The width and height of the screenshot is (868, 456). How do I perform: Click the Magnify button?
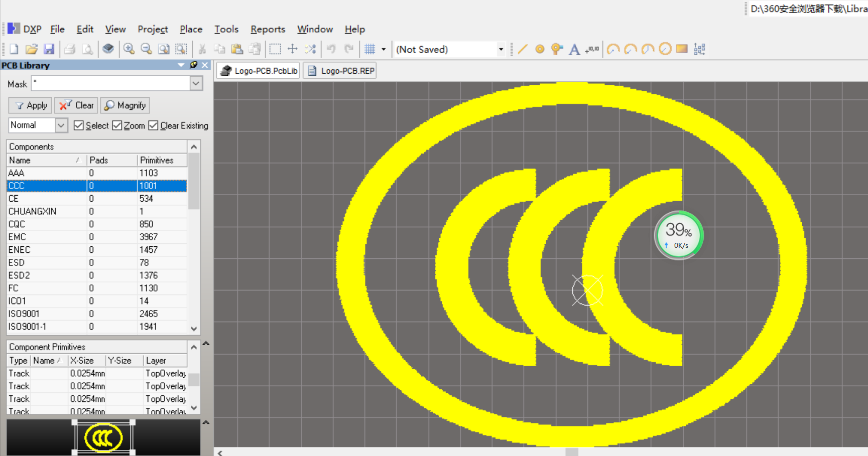(125, 105)
